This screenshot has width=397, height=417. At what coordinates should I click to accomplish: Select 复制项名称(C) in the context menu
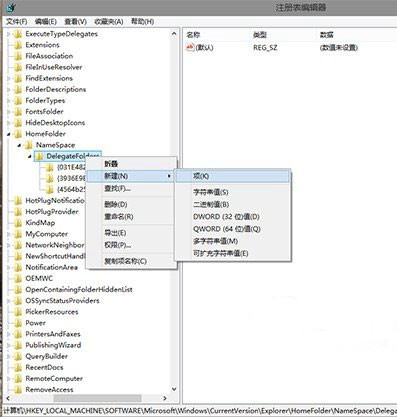pos(131,261)
